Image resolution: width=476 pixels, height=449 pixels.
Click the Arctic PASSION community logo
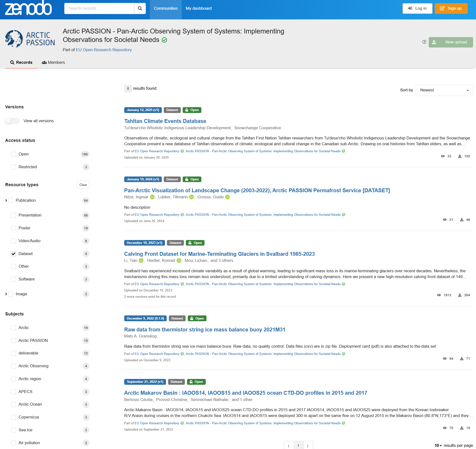(30, 39)
